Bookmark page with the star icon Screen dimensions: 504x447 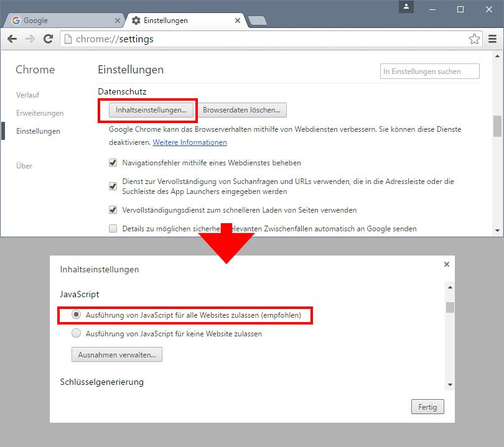click(x=474, y=39)
